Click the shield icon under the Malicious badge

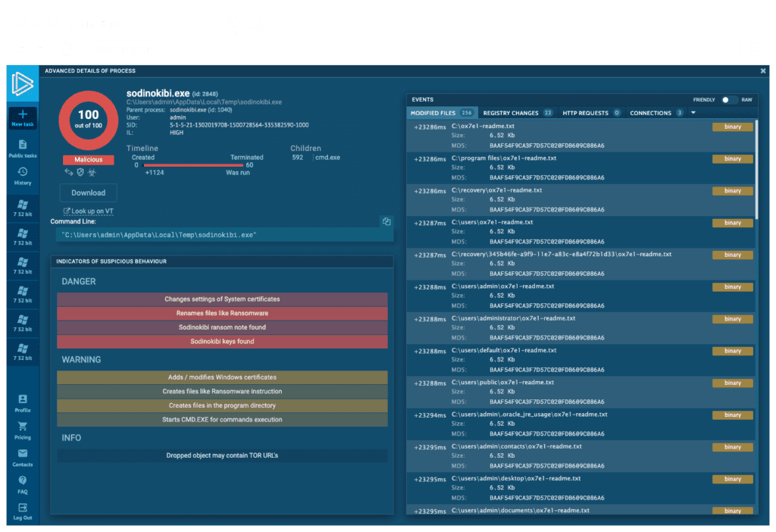(80, 172)
